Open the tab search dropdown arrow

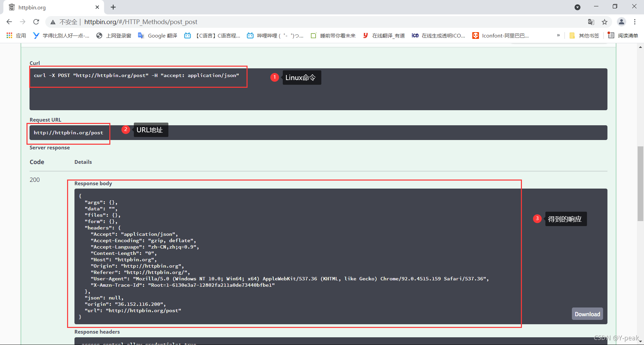577,7
